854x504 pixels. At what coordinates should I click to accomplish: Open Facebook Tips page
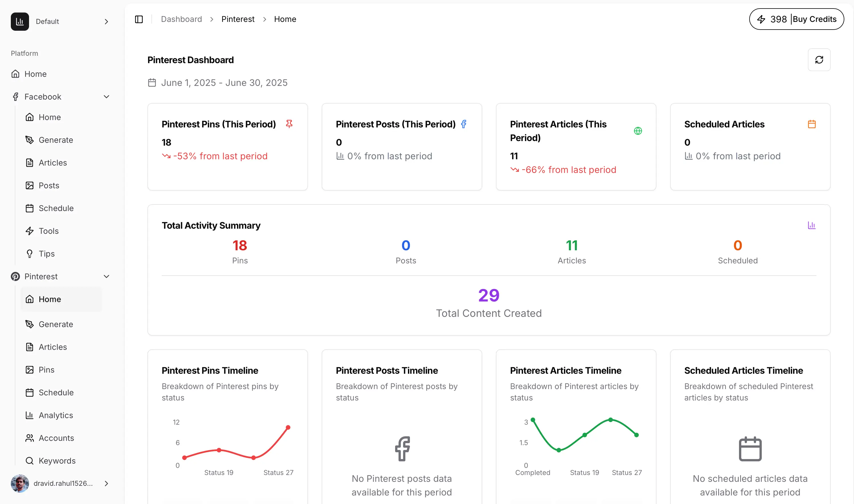click(x=61, y=254)
